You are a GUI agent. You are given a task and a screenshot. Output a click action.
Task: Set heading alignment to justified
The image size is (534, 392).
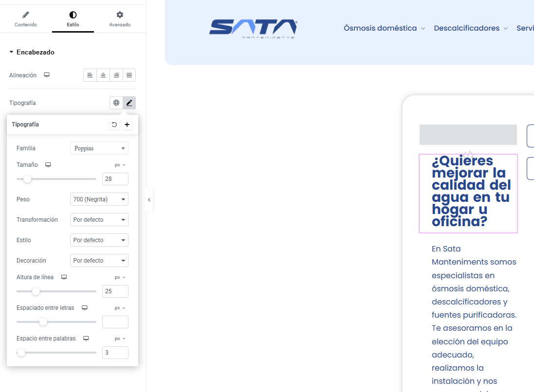tap(129, 75)
